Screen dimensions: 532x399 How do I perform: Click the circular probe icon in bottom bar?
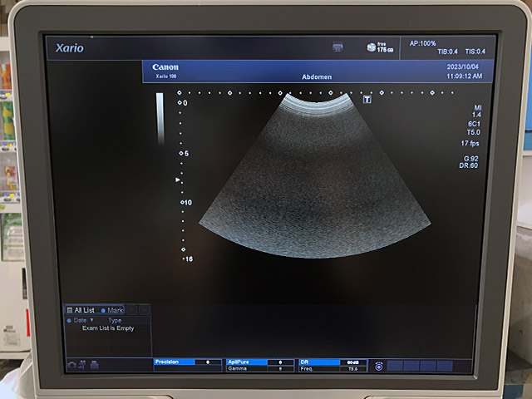click(379, 366)
